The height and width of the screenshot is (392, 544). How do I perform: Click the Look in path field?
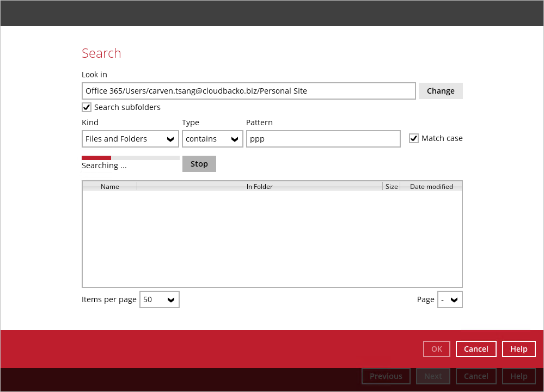pyautogui.click(x=248, y=91)
